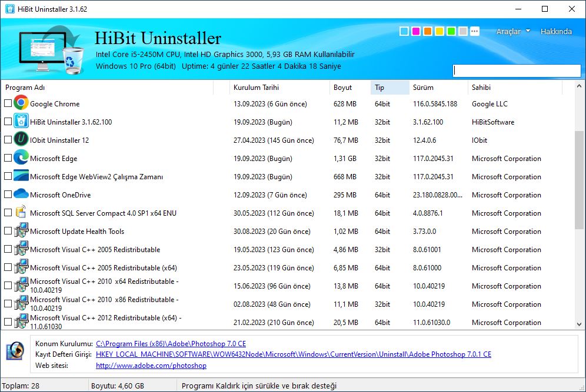Sort by Sürüm column header
The width and height of the screenshot is (586, 392).
[x=438, y=88]
